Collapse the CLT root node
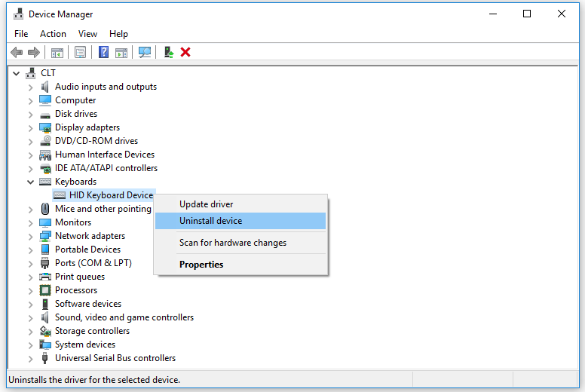The width and height of the screenshot is (585, 392). [x=16, y=73]
